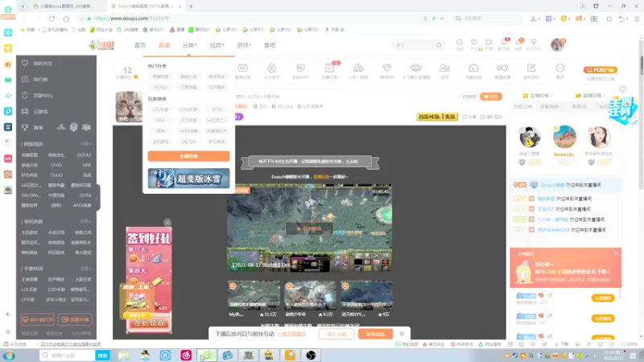Click the share icon above the player

tap(469, 117)
